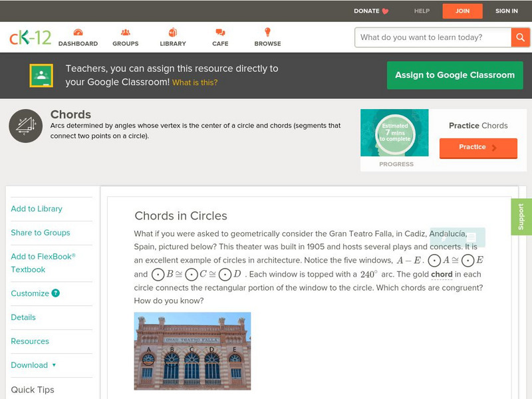Image resolution: width=532 pixels, height=399 pixels.
Task: Open the Groups people icon
Action: click(126, 32)
